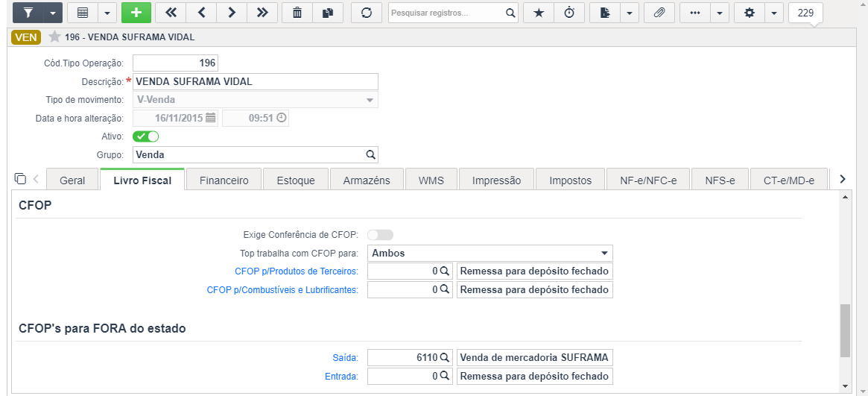The image size is (868, 396).
Task: Open the date picker calendar icon
Action: (x=210, y=118)
